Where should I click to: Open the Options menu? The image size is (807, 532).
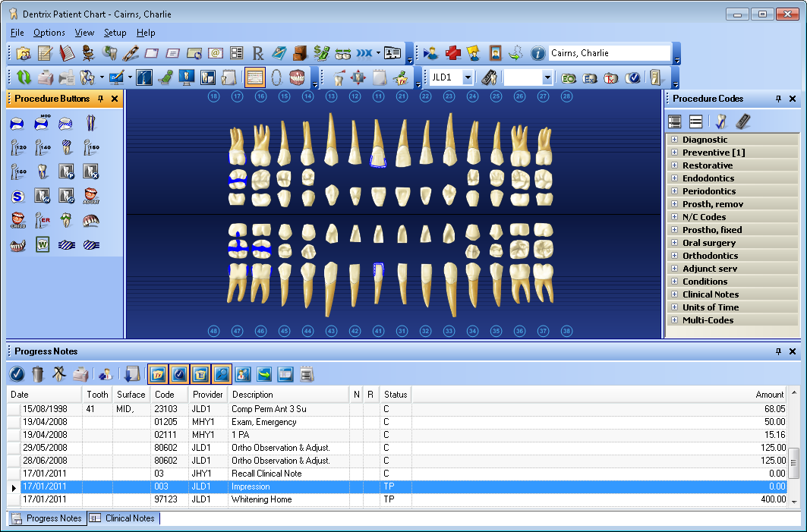49,33
